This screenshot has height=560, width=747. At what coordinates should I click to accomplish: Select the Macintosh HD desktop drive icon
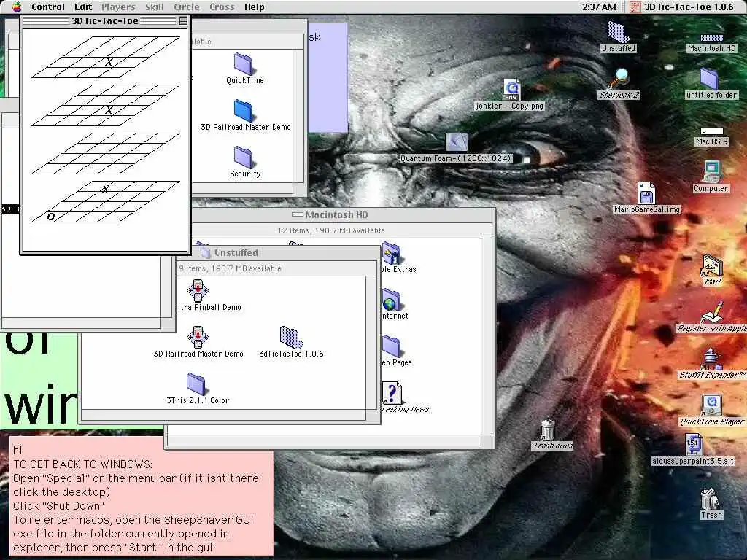click(x=712, y=42)
